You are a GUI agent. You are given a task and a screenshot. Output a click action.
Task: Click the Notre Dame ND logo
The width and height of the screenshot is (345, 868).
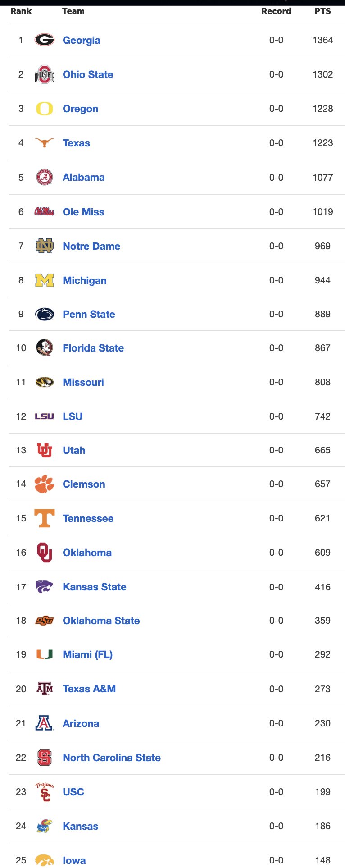click(45, 246)
